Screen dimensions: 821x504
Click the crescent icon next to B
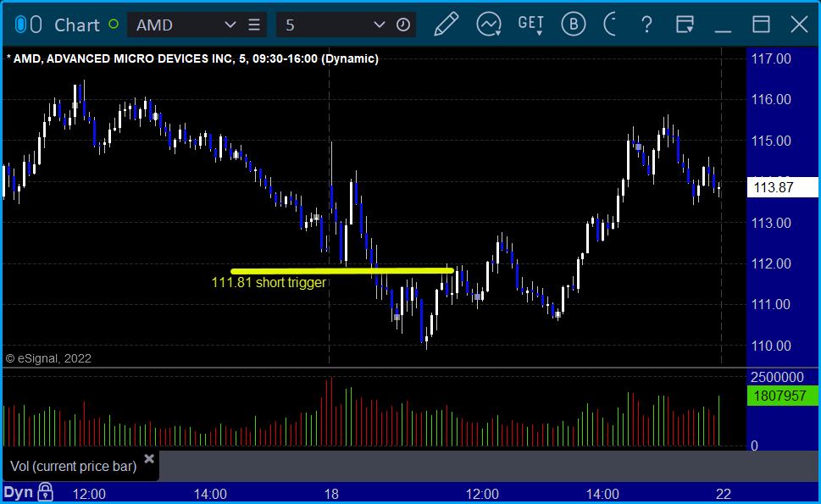pyautogui.click(x=609, y=25)
